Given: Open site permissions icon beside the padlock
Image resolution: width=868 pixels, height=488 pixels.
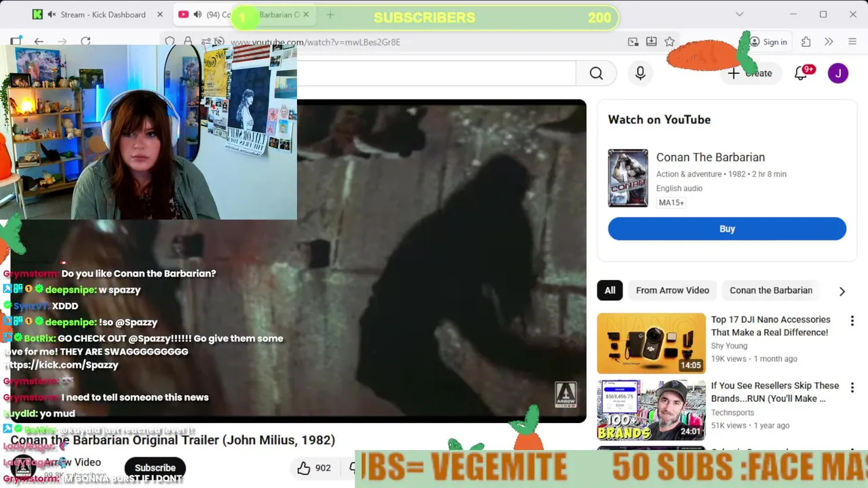Looking at the screenshot, I should point(205,42).
